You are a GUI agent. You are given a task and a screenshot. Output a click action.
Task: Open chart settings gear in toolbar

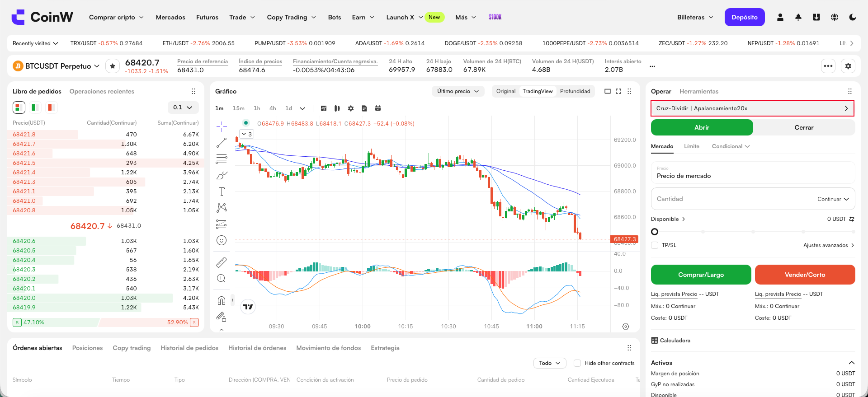point(351,108)
